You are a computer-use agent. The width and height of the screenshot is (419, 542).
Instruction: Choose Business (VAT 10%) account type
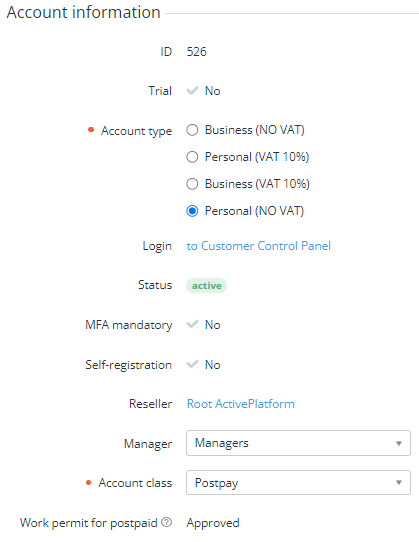[x=192, y=184]
